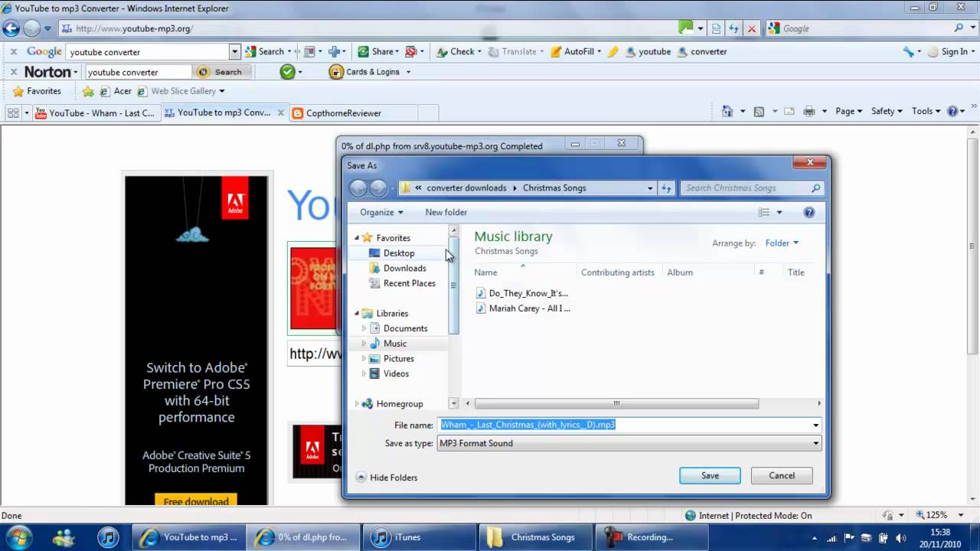Open the Tools menu

pos(926,111)
